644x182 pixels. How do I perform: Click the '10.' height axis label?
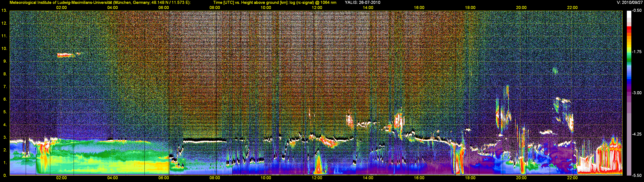click(4, 49)
